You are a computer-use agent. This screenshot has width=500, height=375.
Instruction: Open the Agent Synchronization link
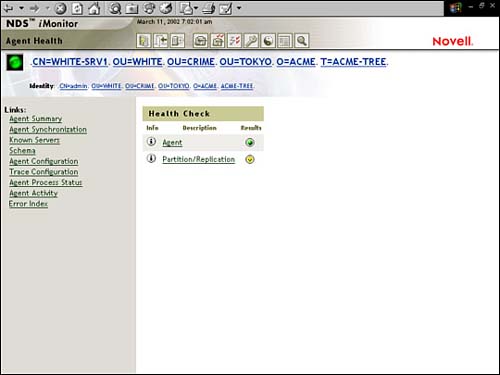tap(48, 129)
